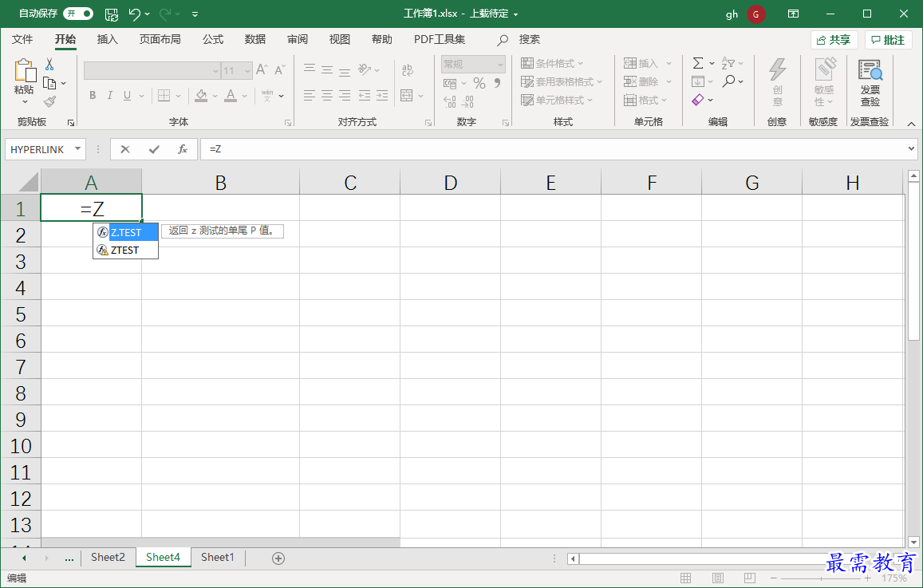Click the Cut scissors icon
Image resolution: width=923 pixels, height=588 pixels.
click(x=49, y=64)
